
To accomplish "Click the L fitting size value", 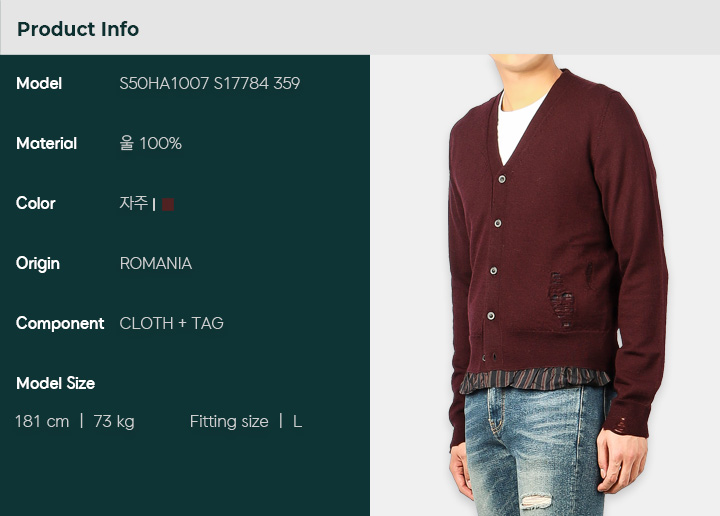I will (298, 422).
